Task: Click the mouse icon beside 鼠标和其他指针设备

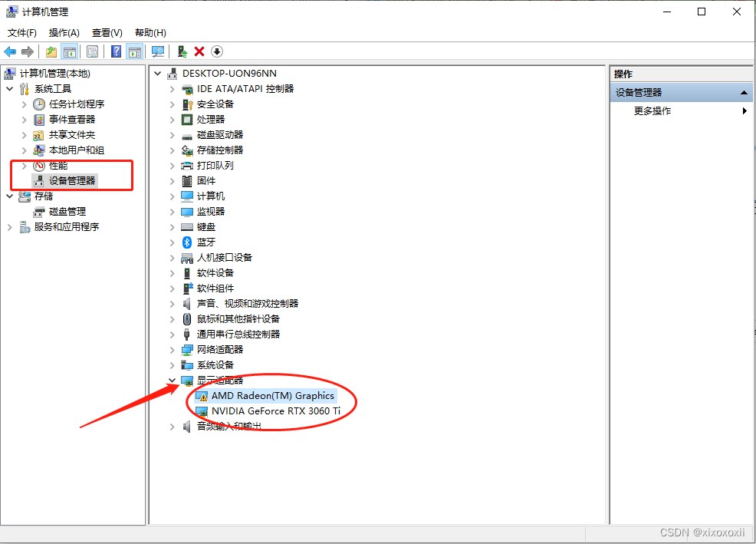Action: 187,319
